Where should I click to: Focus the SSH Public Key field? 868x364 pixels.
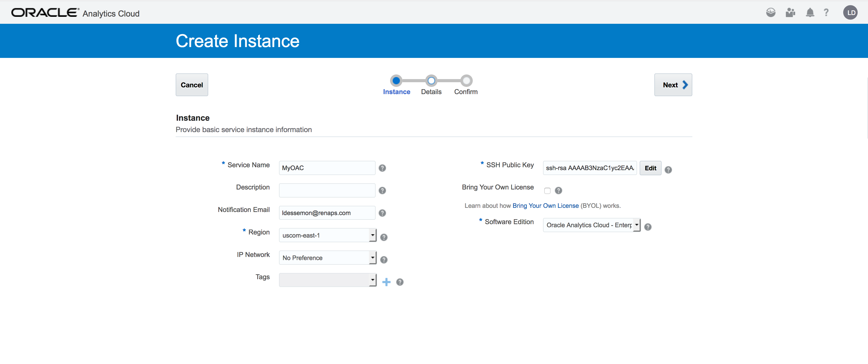click(590, 168)
